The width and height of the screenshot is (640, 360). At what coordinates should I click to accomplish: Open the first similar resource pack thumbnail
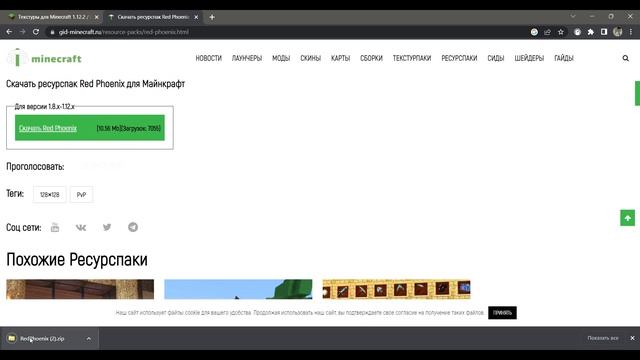[x=80, y=289]
